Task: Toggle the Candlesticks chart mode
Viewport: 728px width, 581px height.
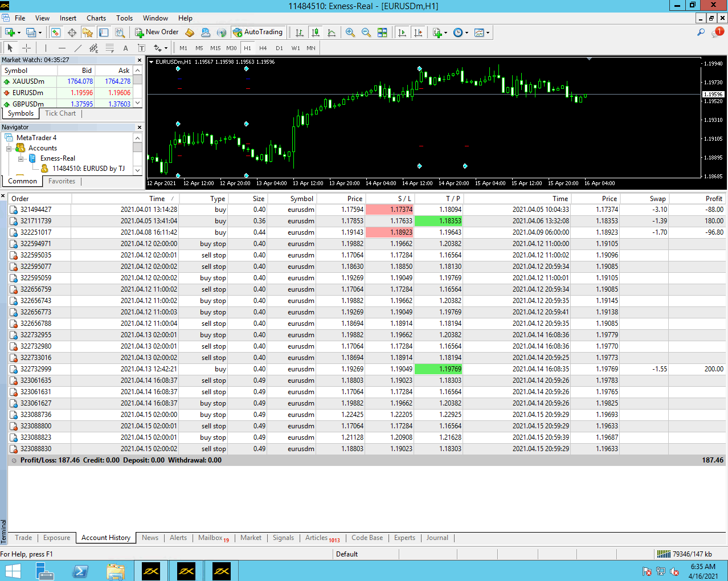Action: pos(316,32)
